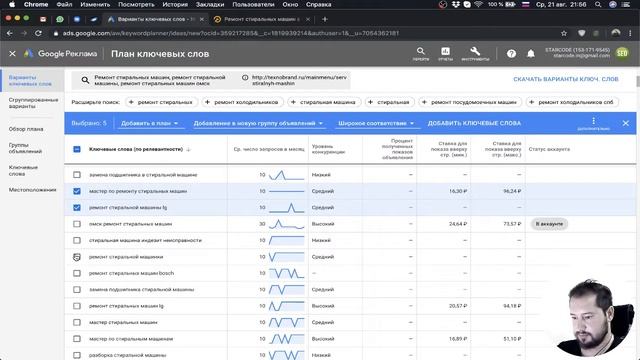Image resolution: width=640 pixels, height=360 pixels.
Task: Open the Reports chart icon
Action: point(445,51)
